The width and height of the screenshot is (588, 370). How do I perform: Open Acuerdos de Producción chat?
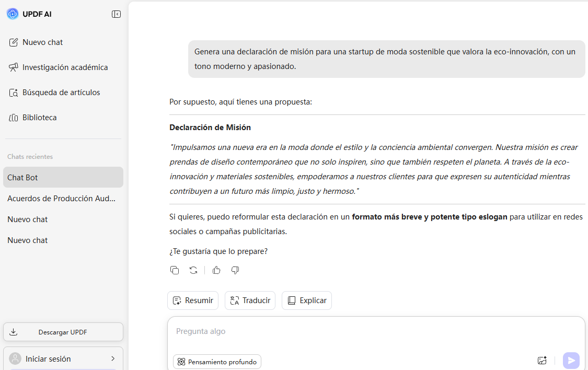[62, 199]
